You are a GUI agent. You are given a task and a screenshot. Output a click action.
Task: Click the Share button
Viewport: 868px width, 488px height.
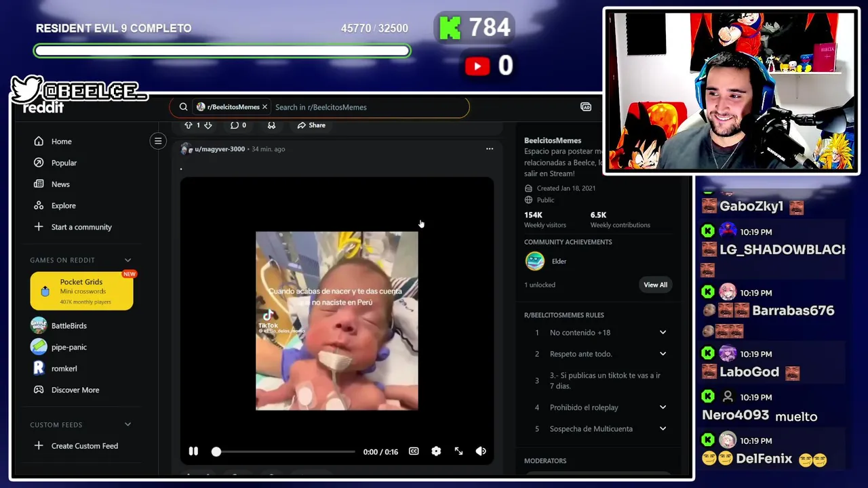(311, 125)
